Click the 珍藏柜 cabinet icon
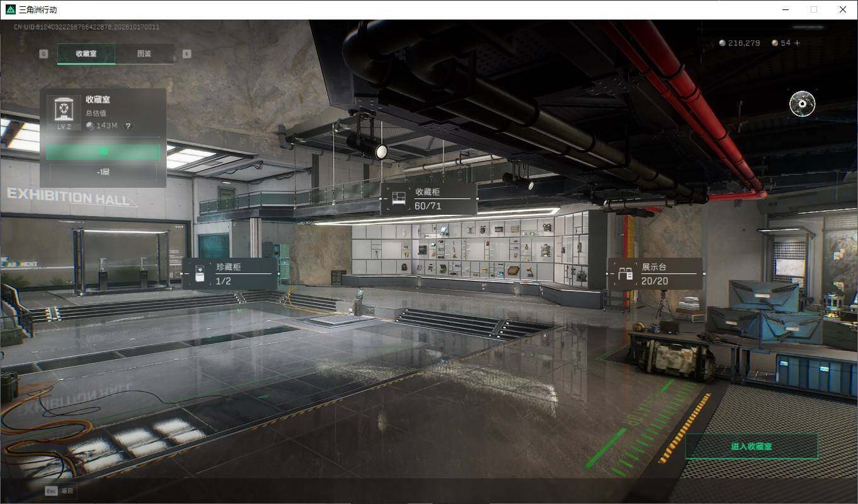858x504 pixels. coord(200,273)
